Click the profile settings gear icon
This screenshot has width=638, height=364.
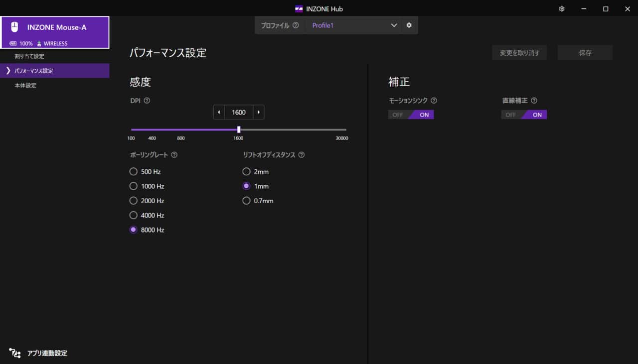point(409,25)
